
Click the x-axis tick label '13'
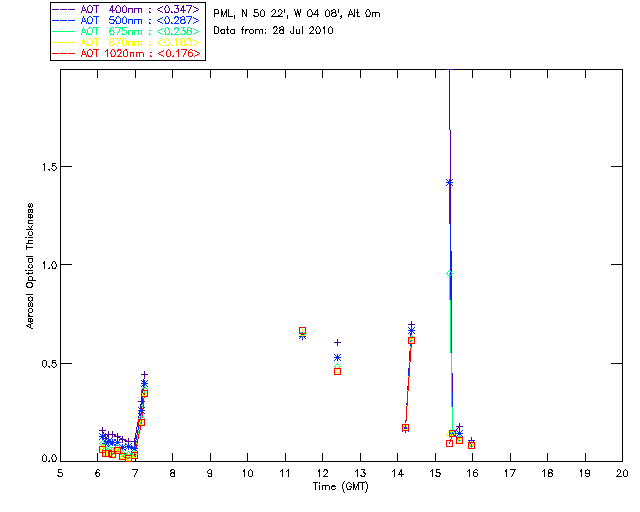pos(360,473)
